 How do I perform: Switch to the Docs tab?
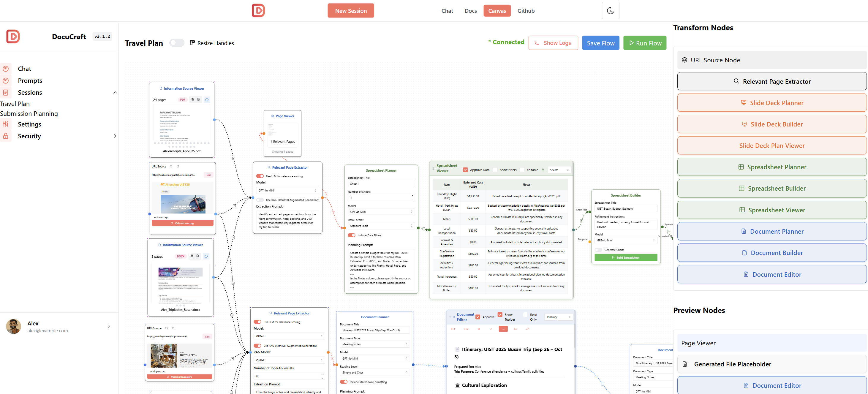coord(470,11)
